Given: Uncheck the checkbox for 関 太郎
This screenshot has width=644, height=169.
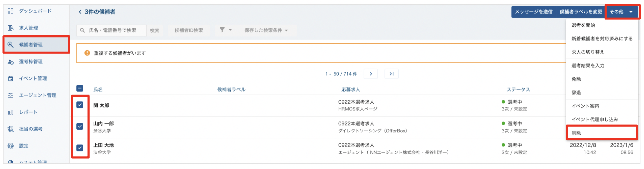Looking at the screenshot, I should point(80,105).
